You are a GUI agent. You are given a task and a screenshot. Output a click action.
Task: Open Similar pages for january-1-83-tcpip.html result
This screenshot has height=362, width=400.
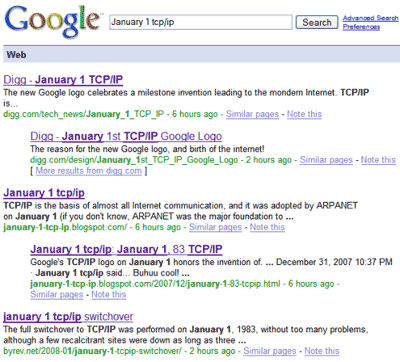[x=57, y=294]
